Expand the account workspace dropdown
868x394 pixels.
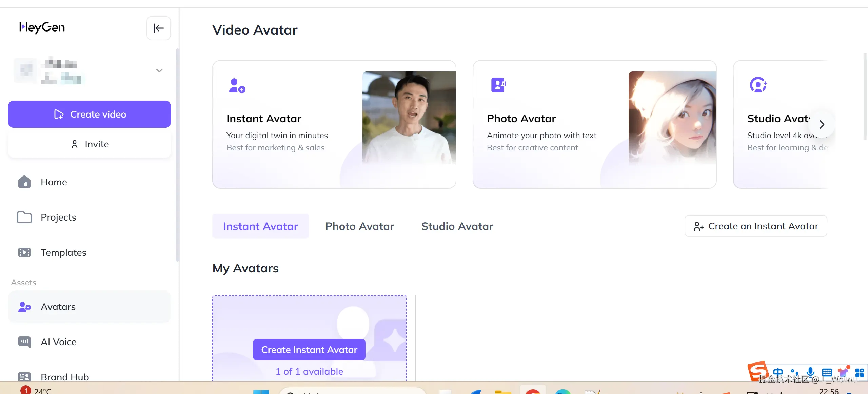pos(159,70)
